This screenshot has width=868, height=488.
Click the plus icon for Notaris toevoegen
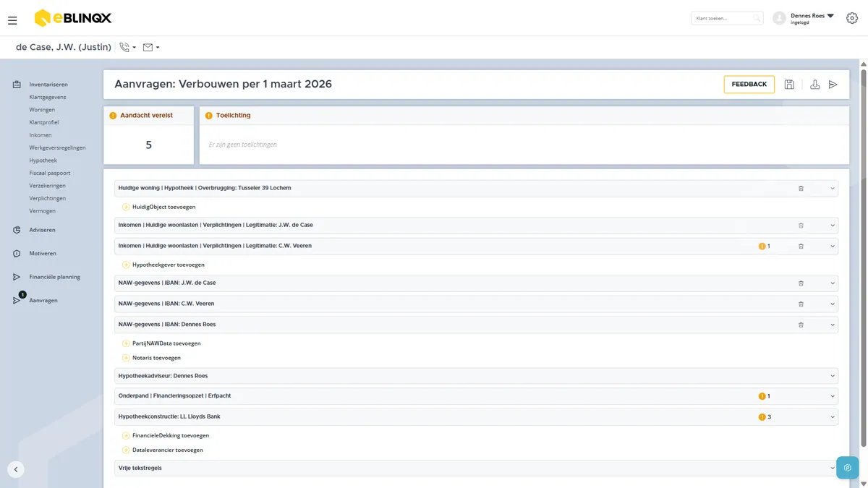coord(126,357)
